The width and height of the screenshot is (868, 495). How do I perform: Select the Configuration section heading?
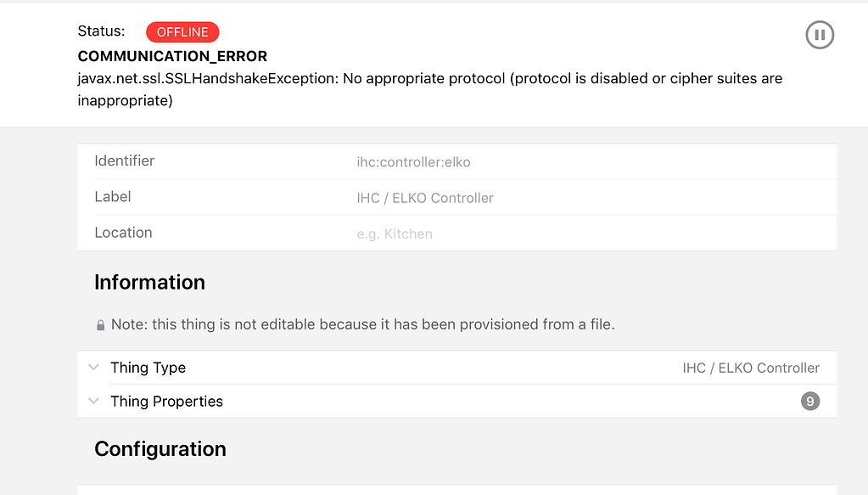pyautogui.click(x=160, y=449)
